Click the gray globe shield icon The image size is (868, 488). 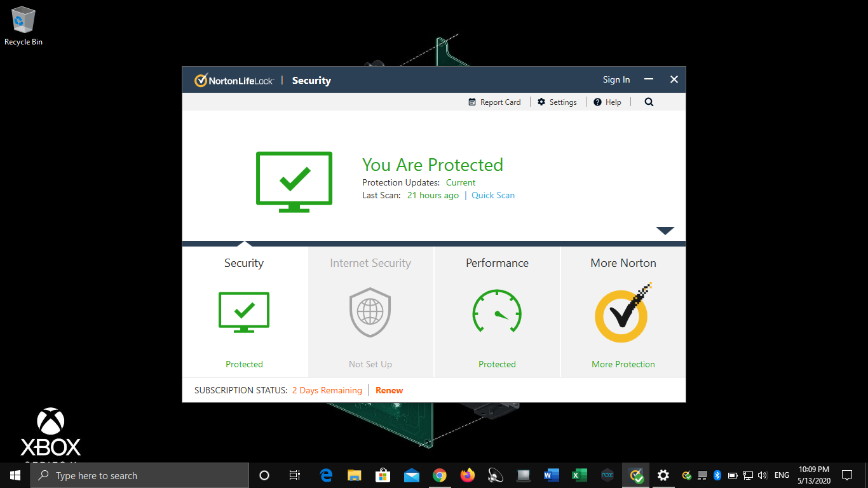pos(370,312)
